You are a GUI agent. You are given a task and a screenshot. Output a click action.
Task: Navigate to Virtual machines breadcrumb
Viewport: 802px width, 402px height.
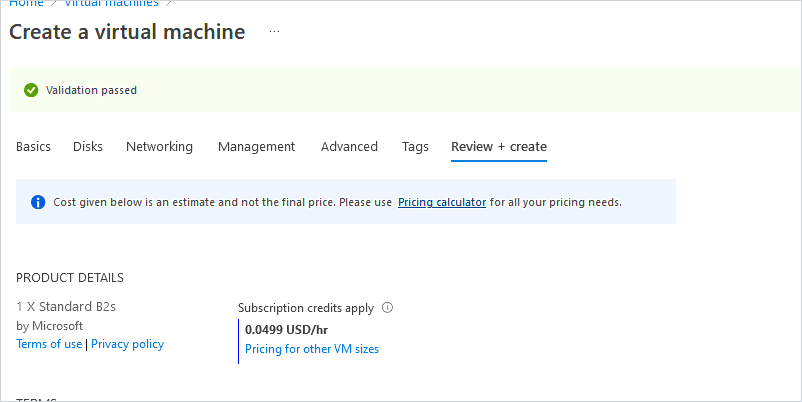click(112, 4)
